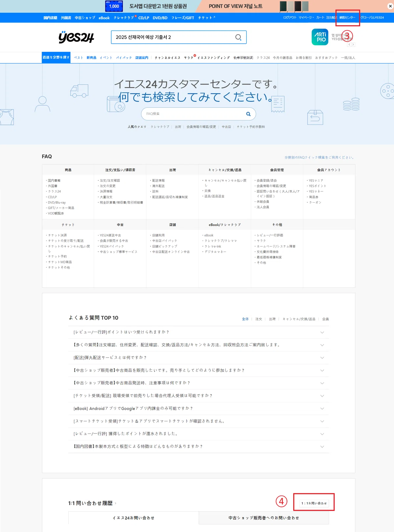Click the ログアウト link
The width and height of the screenshot is (394, 532).
click(290, 18)
